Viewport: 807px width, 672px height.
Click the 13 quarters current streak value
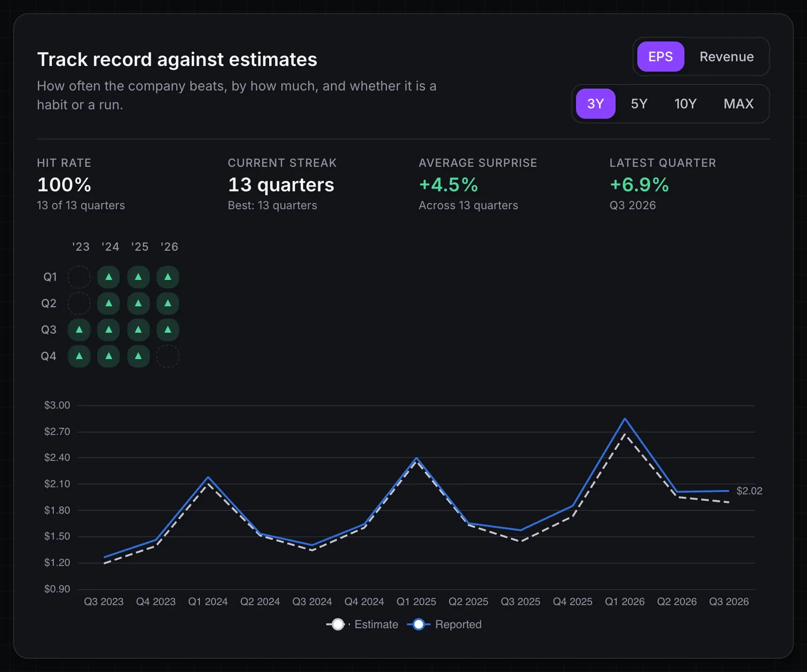[281, 184]
